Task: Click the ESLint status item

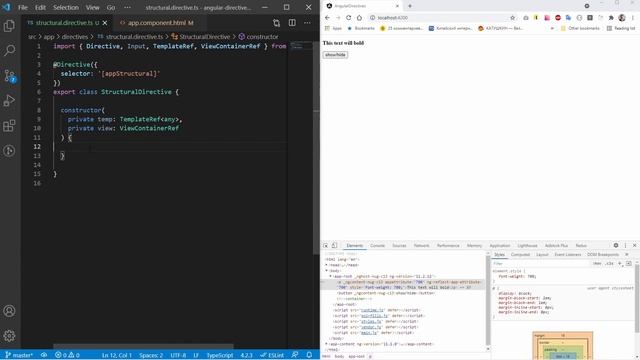Action: coord(272,355)
